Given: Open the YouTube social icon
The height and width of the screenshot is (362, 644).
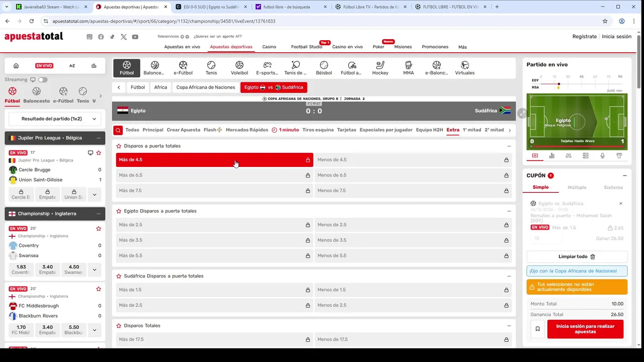Looking at the screenshot, I should coord(135,37).
